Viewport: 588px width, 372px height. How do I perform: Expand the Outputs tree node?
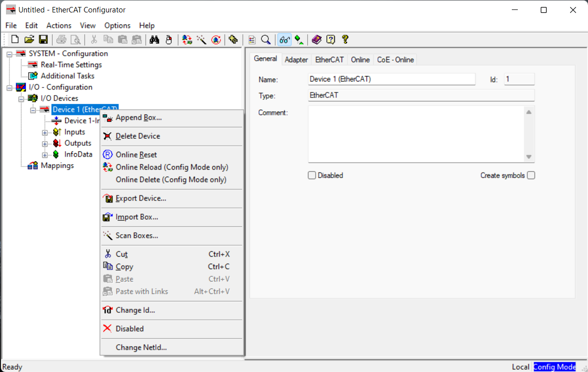coord(45,144)
